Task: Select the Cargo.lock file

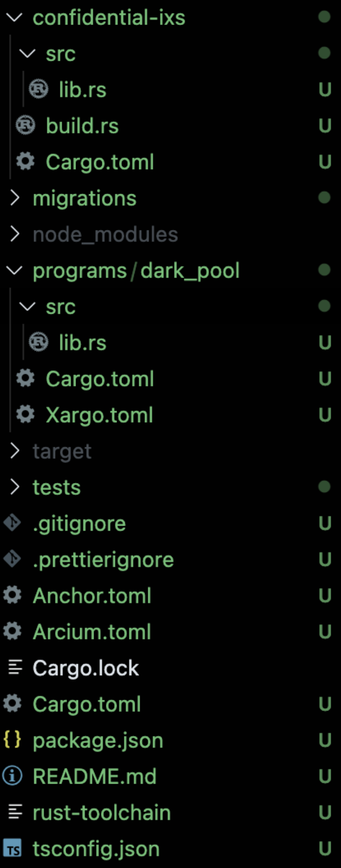Action: pyautogui.click(x=86, y=667)
